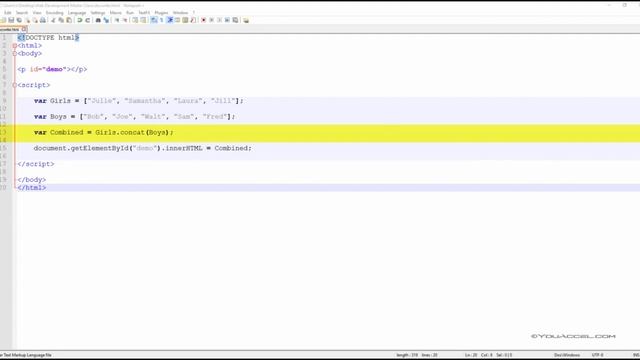Open the Function List icon
The image size is (640, 360).
[x=193, y=20]
